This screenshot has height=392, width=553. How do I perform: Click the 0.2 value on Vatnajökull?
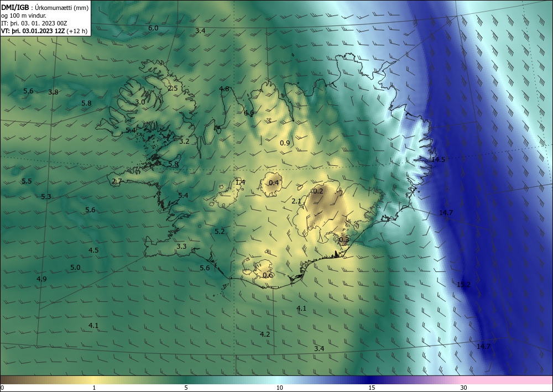(318, 191)
